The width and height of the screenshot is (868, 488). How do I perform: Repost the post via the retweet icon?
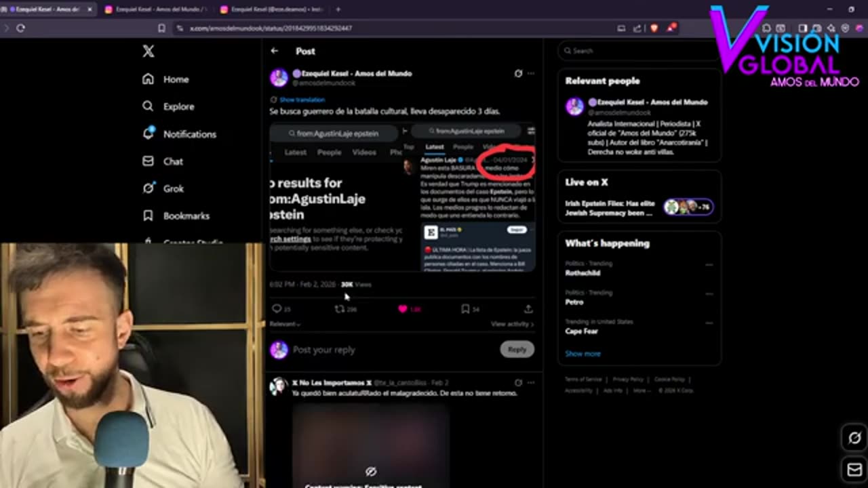[x=339, y=308]
